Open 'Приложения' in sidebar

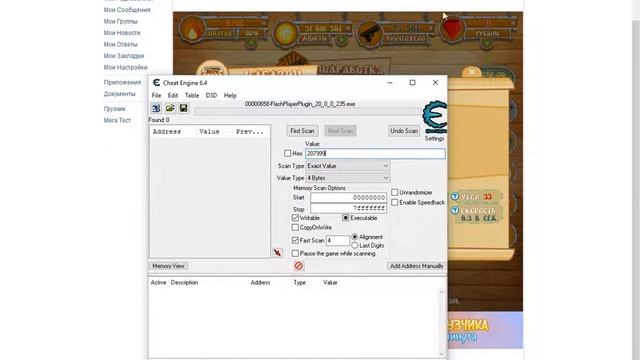[x=122, y=82]
